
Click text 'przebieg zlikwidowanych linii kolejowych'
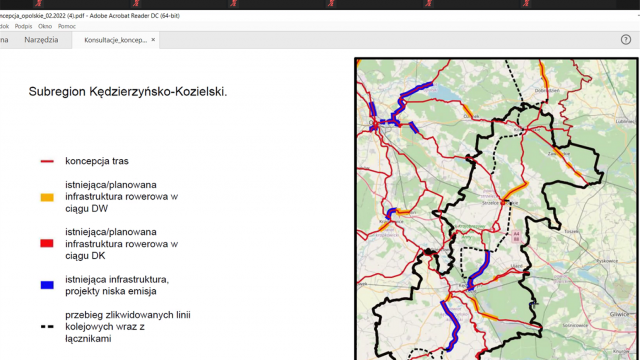click(x=128, y=321)
